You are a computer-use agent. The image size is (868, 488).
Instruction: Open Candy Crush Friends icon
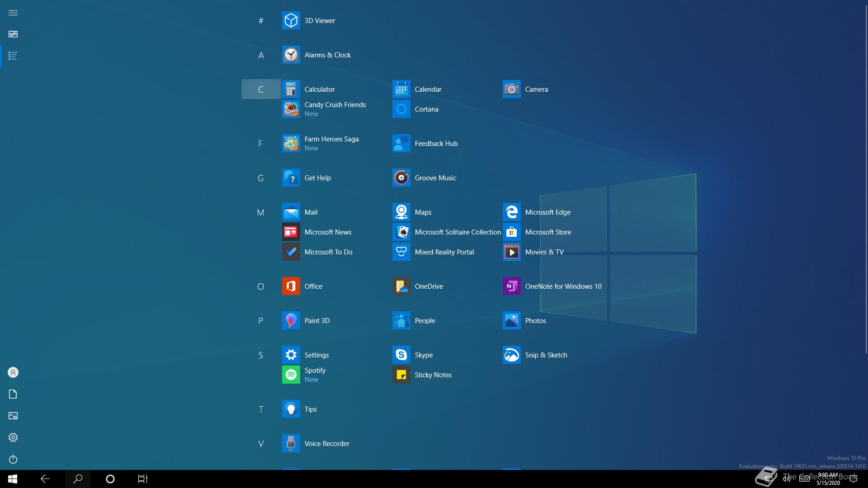click(x=291, y=109)
